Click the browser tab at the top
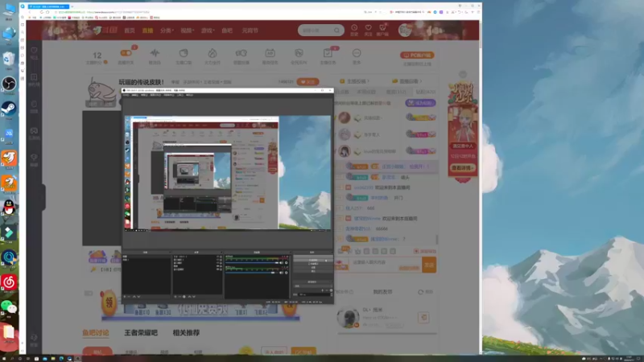 (x=48, y=6)
